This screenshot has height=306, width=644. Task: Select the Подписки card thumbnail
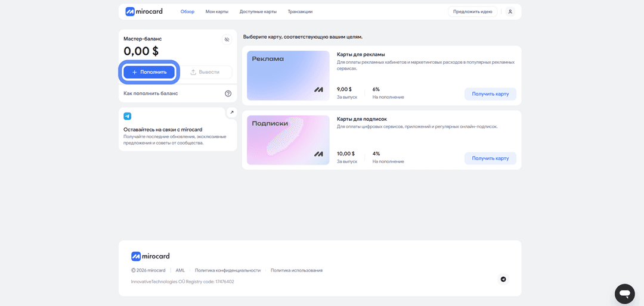point(288,140)
